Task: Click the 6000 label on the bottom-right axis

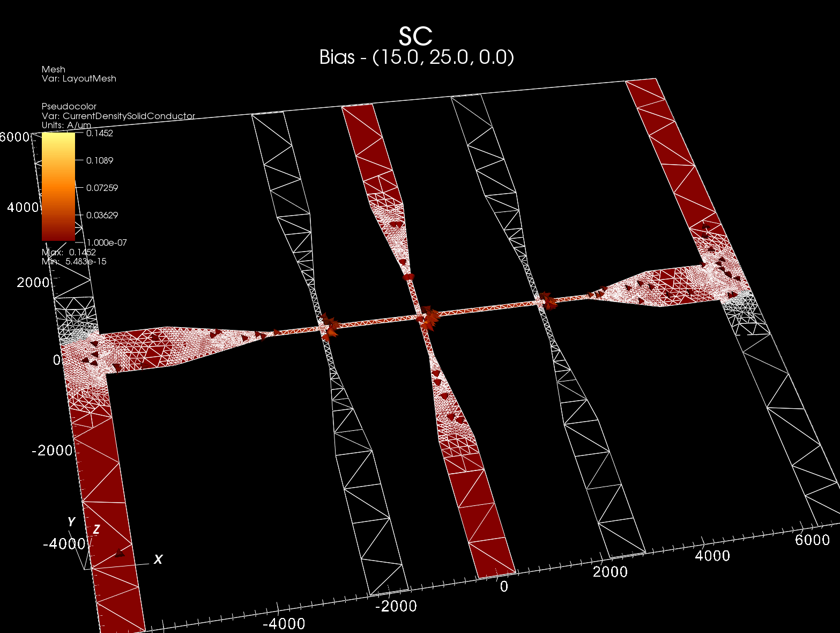Action: [x=812, y=540]
